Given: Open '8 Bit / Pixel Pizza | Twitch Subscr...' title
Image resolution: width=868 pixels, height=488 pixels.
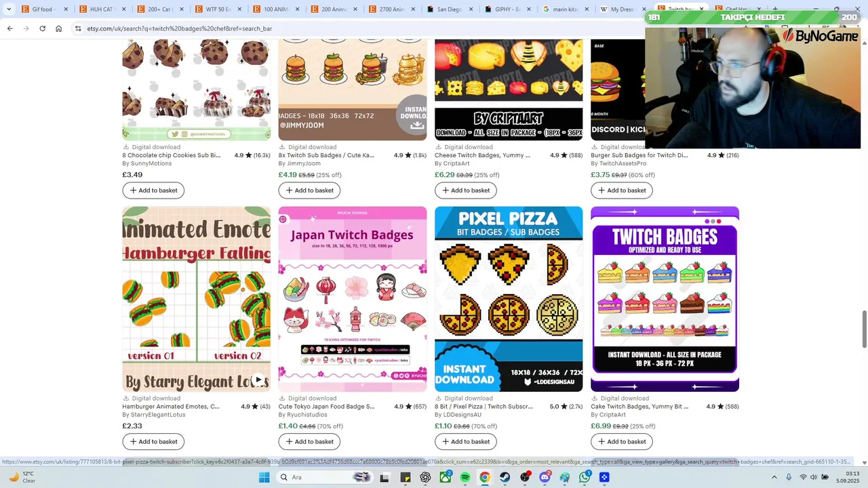Looking at the screenshot, I should click(x=484, y=407).
